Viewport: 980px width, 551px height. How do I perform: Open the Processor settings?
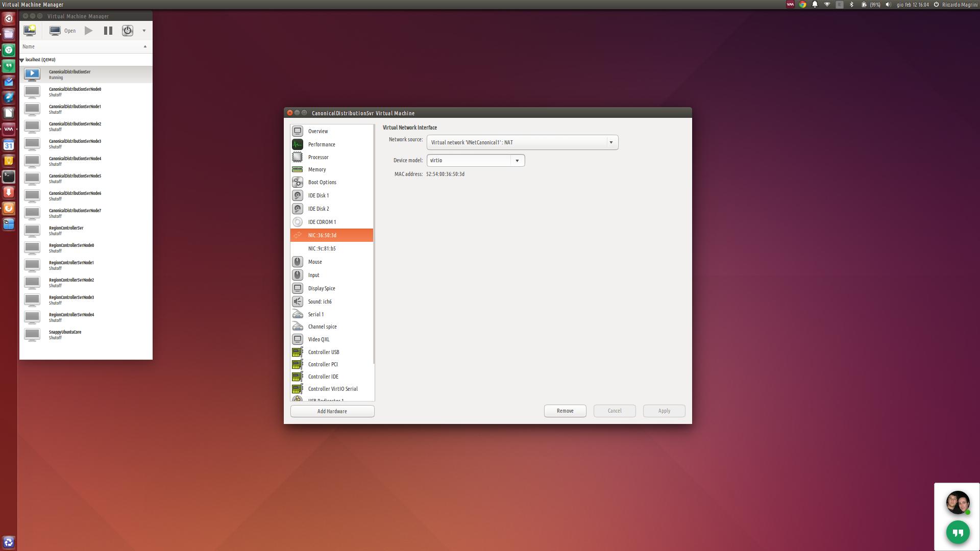332,157
